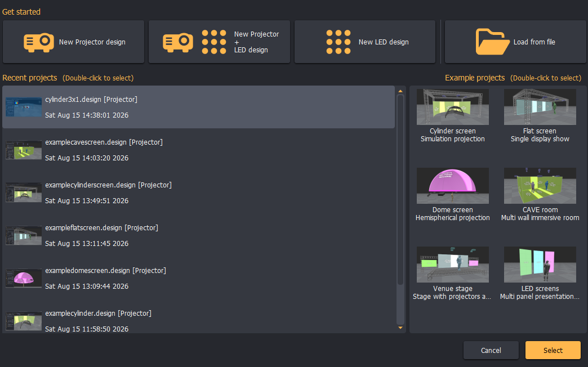Image resolution: width=588 pixels, height=367 pixels.
Task: Click the scroll down arrow of recent projects
Action: tap(400, 328)
